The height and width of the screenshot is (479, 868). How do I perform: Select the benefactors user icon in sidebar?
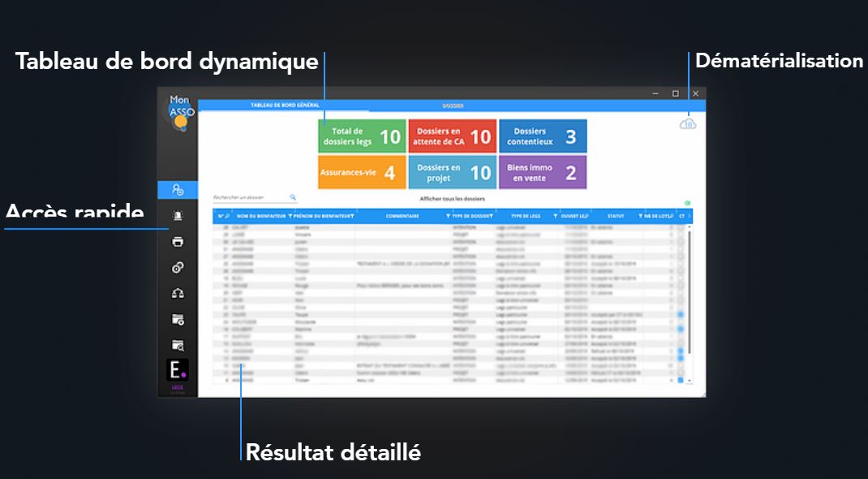pyautogui.click(x=178, y=189)
